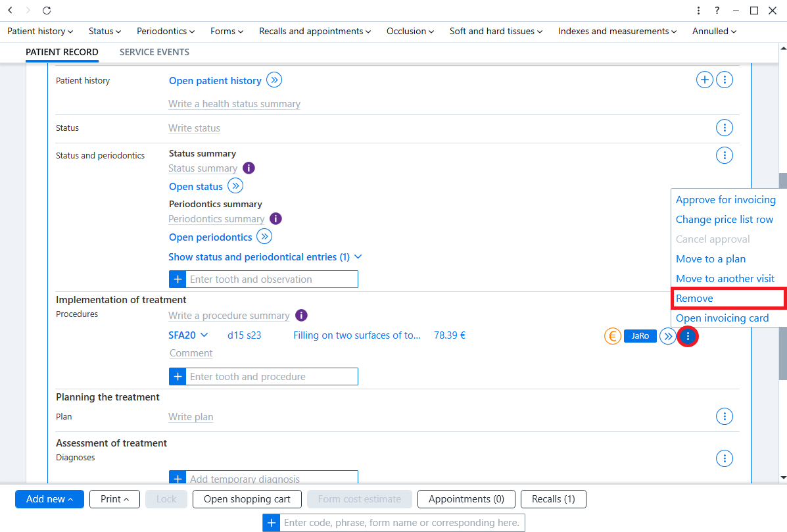
Task: Expand the Annulled menu
Action: [714, 31]
